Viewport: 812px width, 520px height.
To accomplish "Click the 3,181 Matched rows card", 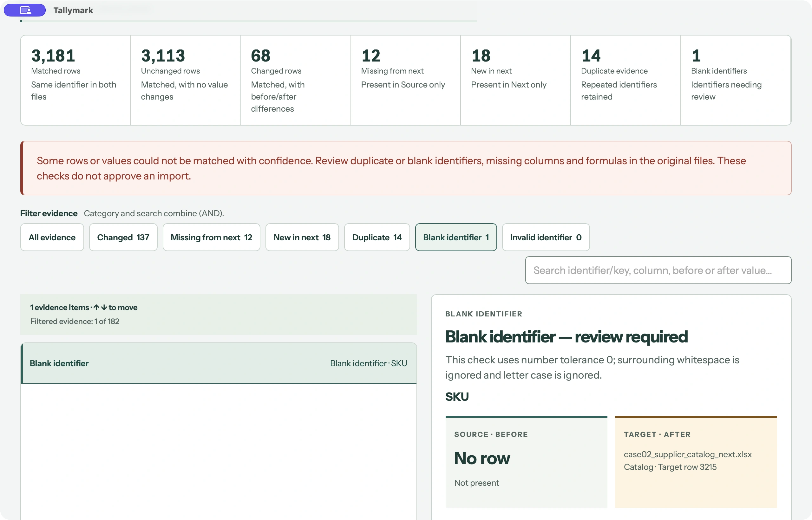I will point(76,80).
